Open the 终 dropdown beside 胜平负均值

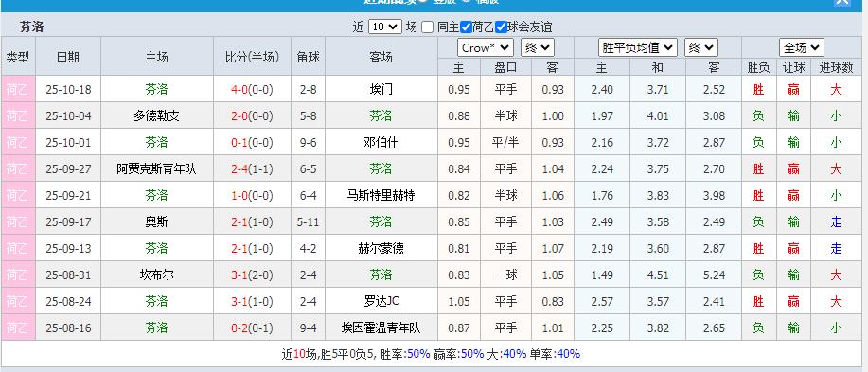tap(701, 47)
